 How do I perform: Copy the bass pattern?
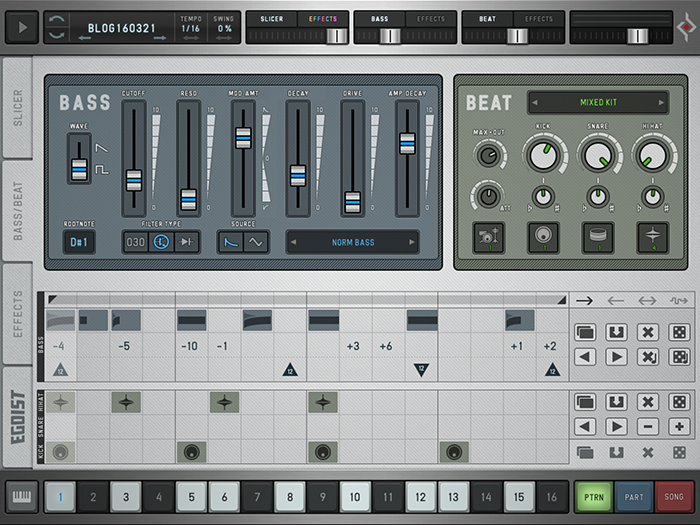point(585,332)
